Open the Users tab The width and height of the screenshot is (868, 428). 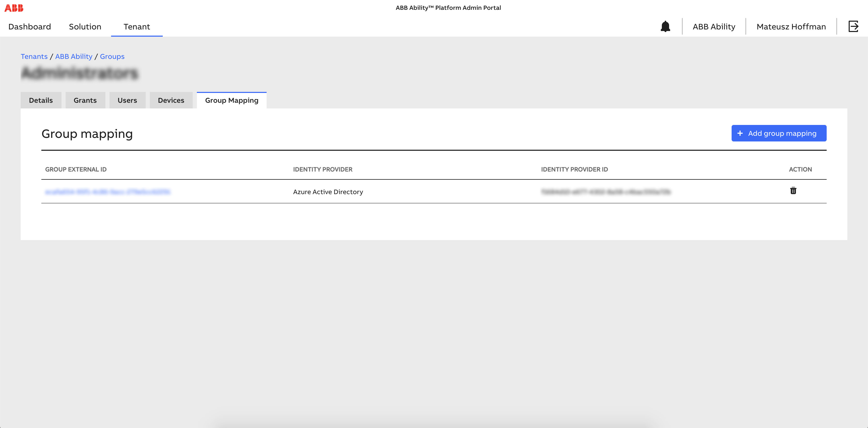tap(127, 100)
